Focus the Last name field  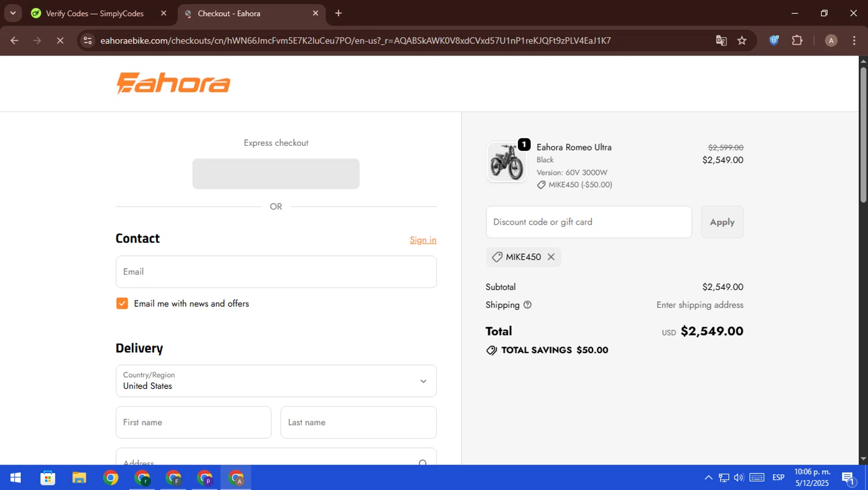coord(358,422)
